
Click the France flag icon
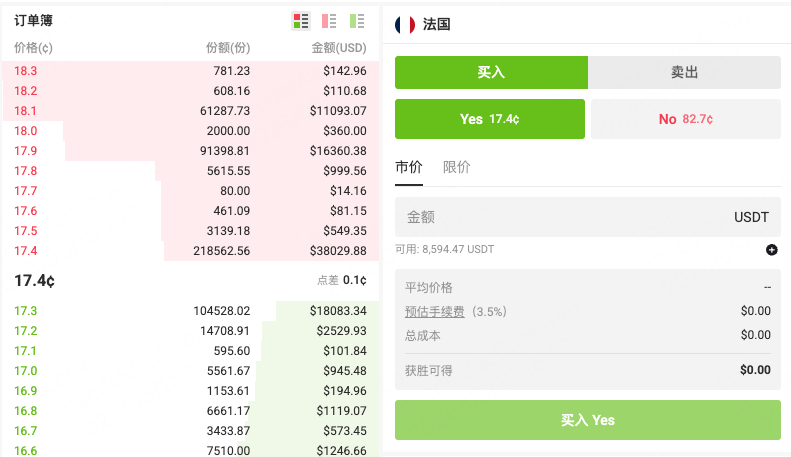(x=405, y=24)
